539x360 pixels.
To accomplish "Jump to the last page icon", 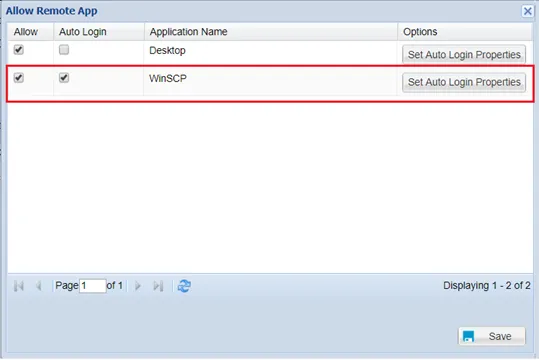I will point(158,286).
